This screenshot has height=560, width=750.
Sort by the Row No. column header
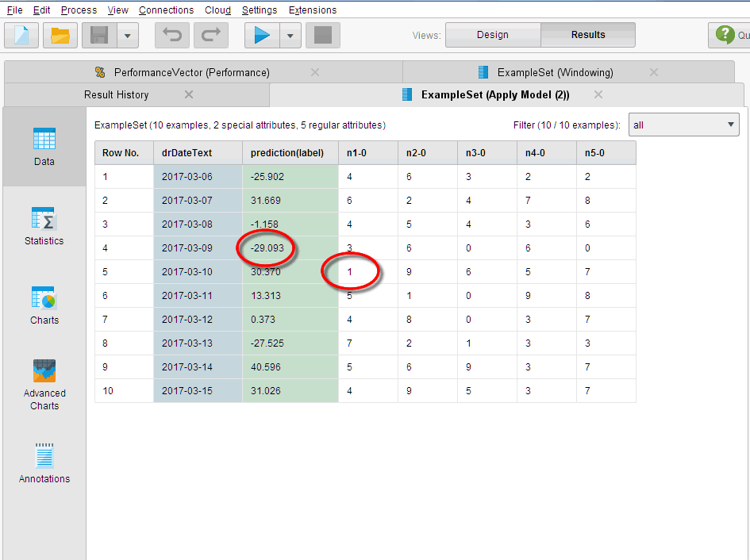125,153
